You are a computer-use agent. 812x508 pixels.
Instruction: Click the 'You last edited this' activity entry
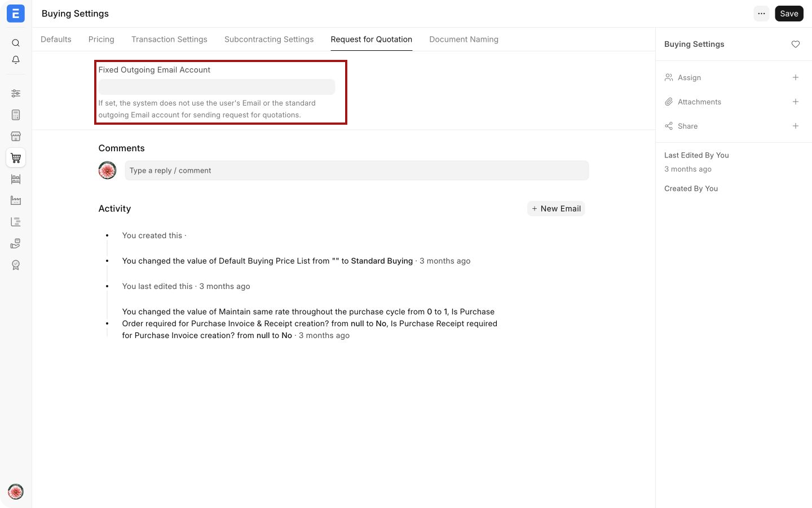(186, 286)
